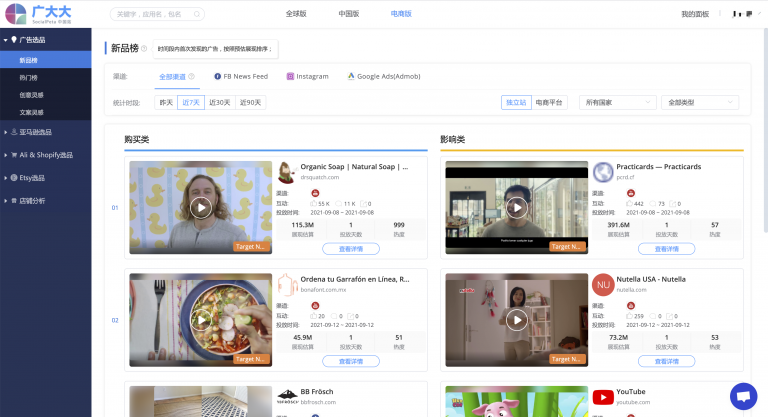Viewport: 768px width, 417px height.
Task: Open the 所有国家 country dropdown
Action: [x=618, y=102]
